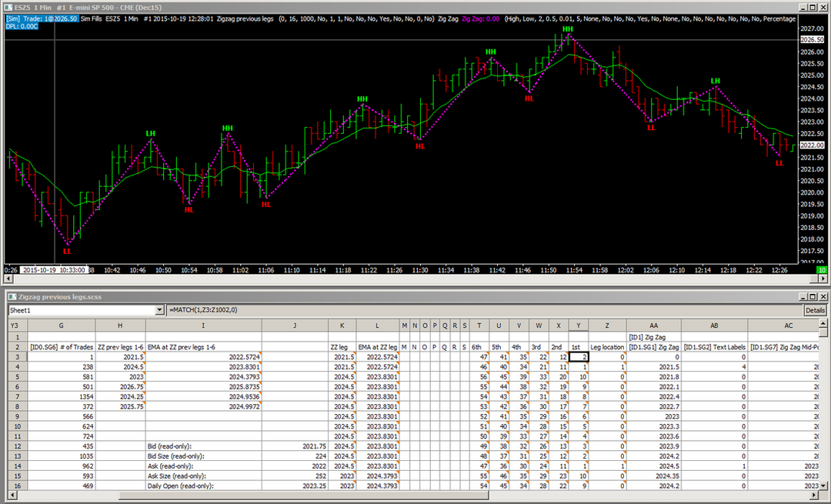Click the Y3 cell reference box
The height and width of the screenshot is (504, 831).
[14, 325]
